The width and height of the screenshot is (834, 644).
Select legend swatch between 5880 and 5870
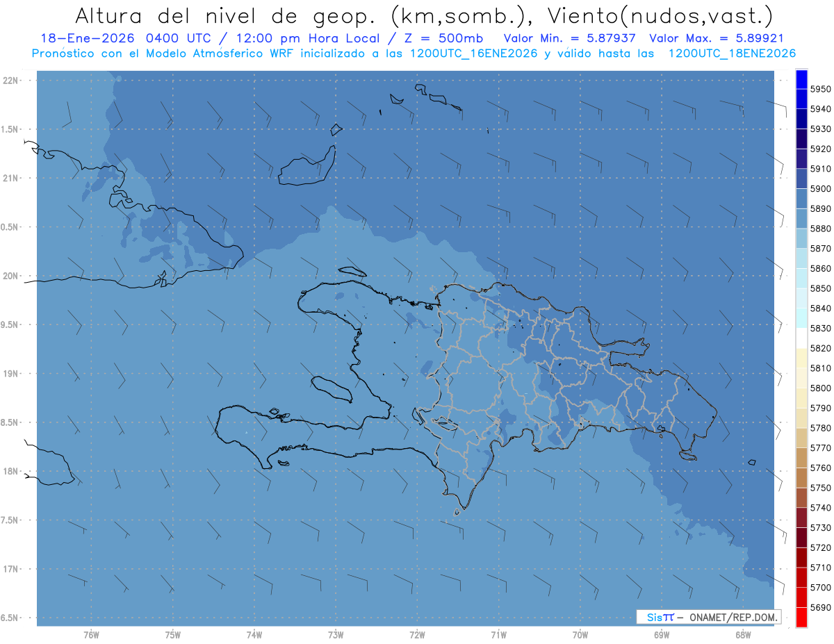(801, 238)
